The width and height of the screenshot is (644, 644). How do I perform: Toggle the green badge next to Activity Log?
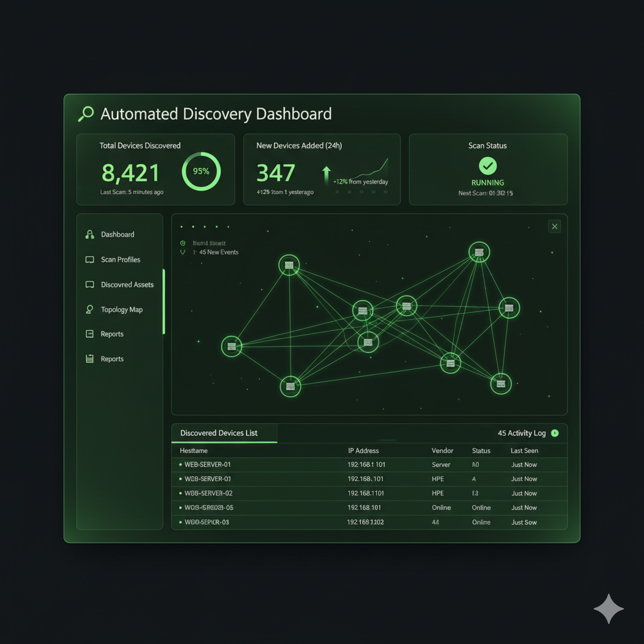click(x=555, y=433)
